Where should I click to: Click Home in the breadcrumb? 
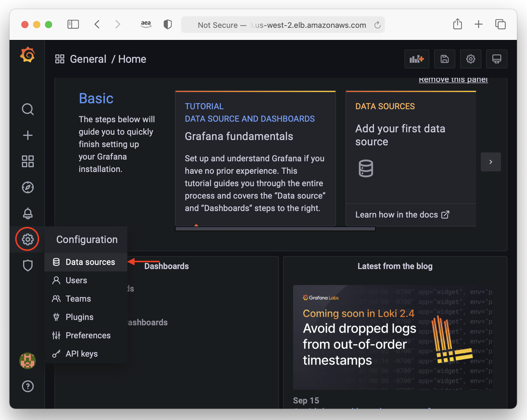coord(132,59)
